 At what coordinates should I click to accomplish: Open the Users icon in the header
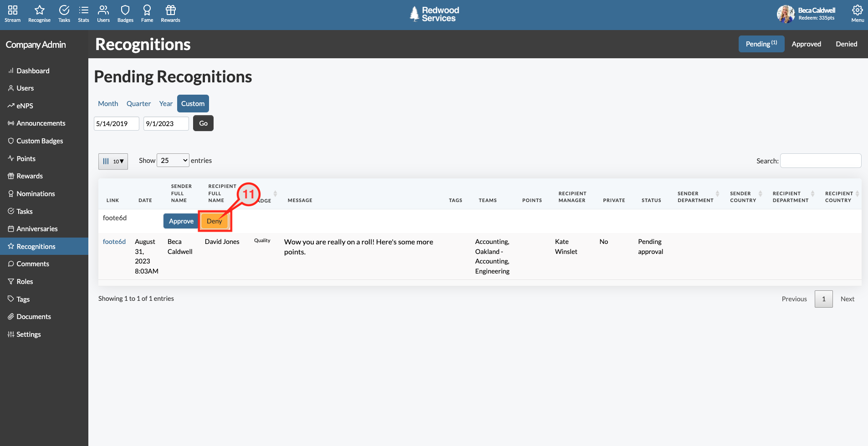103,14
